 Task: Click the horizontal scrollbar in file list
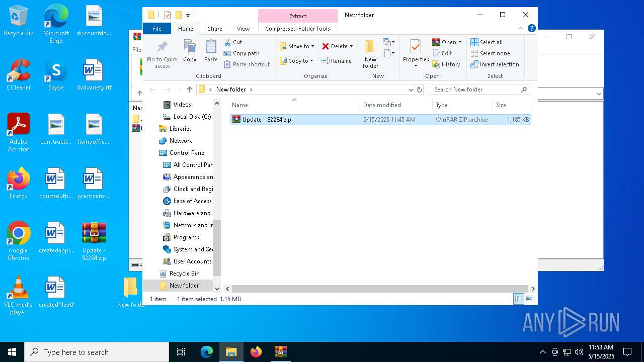click(x=380, y=289)
